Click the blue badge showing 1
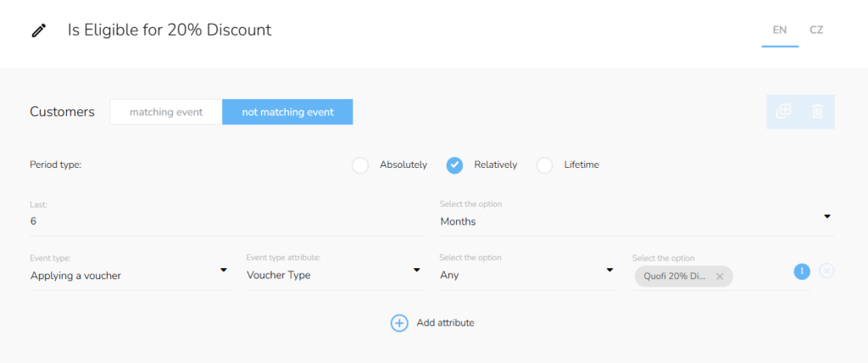This screenshot has width=868, height=363. pos(802,271)
